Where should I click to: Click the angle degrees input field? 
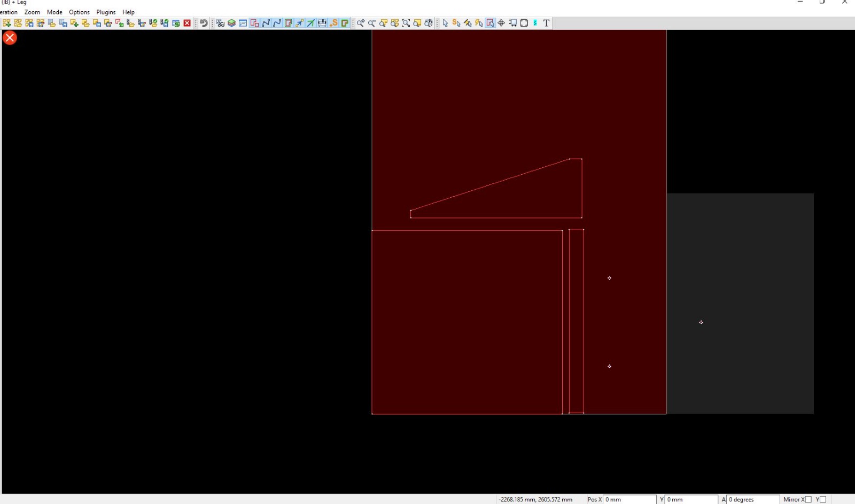752,499
